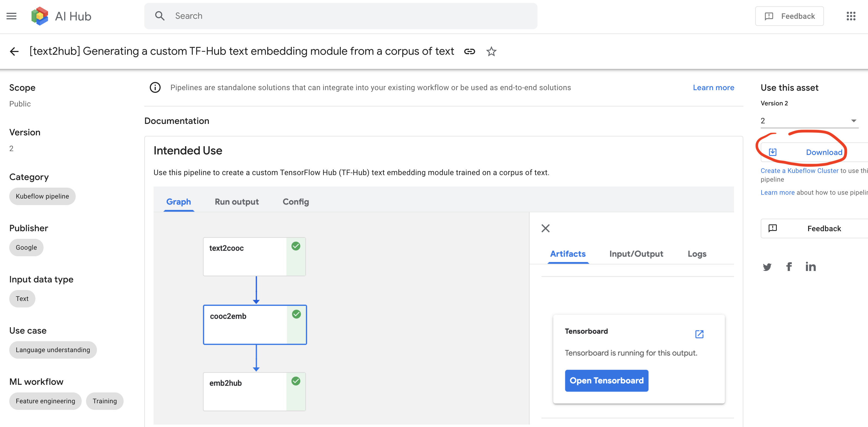Share on LinkedIn
This screenshot has height=427, width=868.
(x=810, y=267)
